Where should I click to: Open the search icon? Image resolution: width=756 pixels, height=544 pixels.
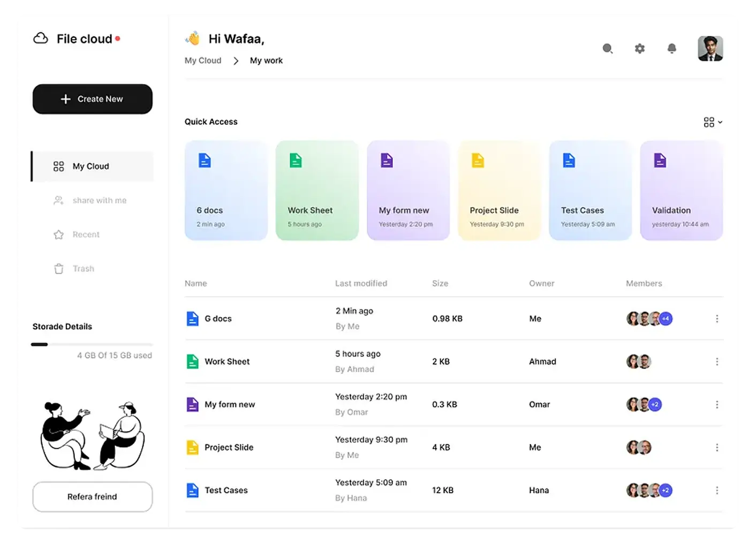(x=608, y=48)
